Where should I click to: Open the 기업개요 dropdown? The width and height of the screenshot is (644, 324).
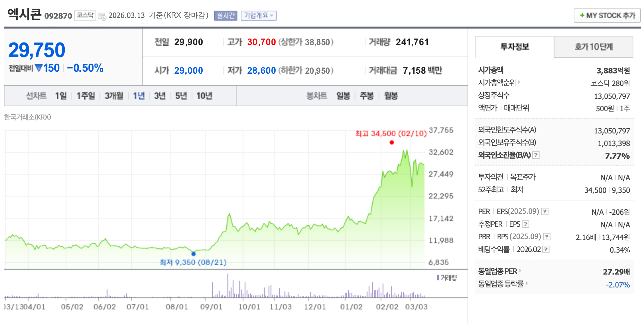pyautogui.click(x=259, y=16)
